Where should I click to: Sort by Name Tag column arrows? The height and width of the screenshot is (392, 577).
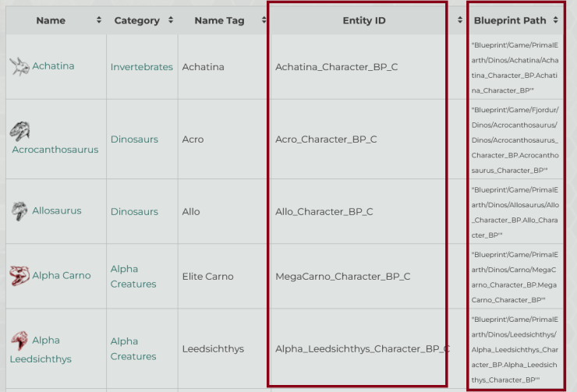pyautogui.click(x=260, y=20)
